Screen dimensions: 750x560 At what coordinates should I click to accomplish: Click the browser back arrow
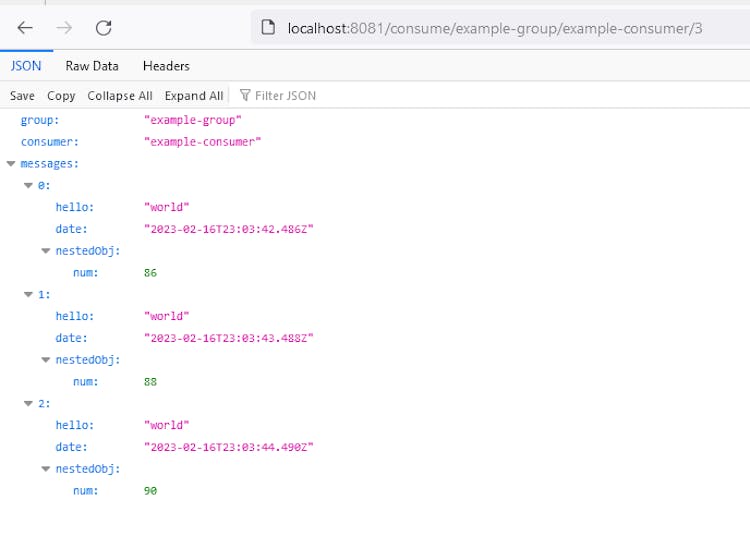pyautogui.click(x=25, y=28)
